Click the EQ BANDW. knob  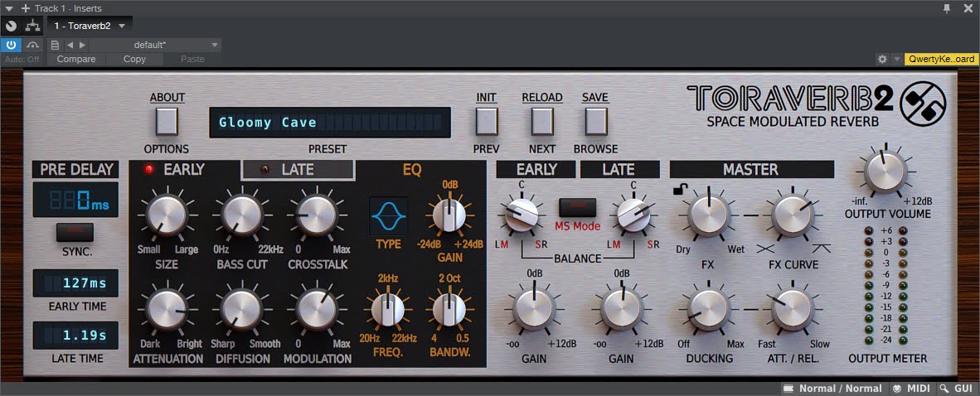click(449, 309)
